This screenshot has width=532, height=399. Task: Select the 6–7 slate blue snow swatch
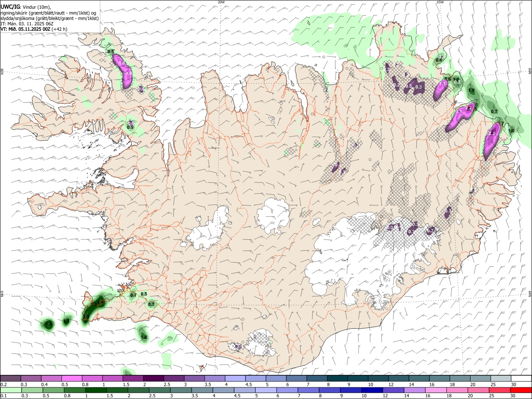(296, 378)
